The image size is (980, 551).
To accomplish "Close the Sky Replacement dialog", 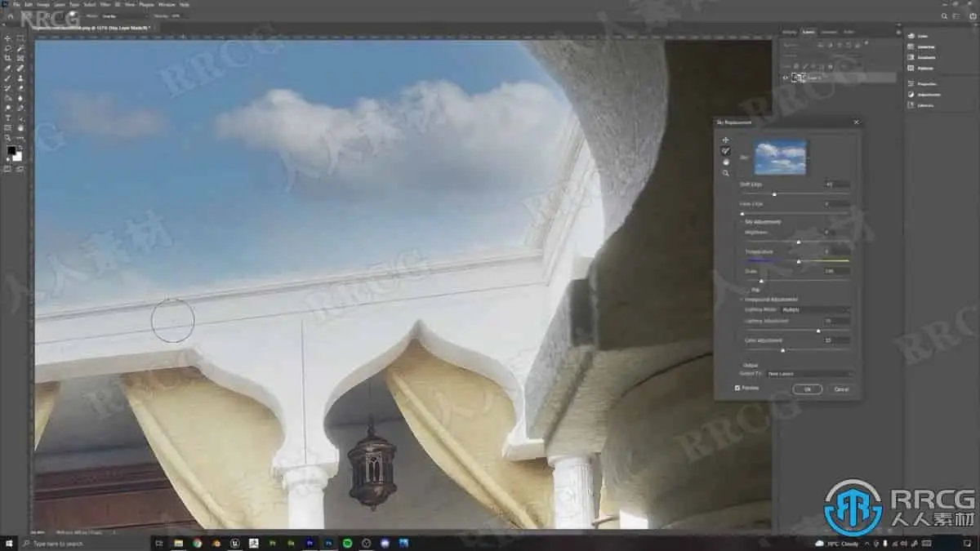I will click(x=857, y=122).
